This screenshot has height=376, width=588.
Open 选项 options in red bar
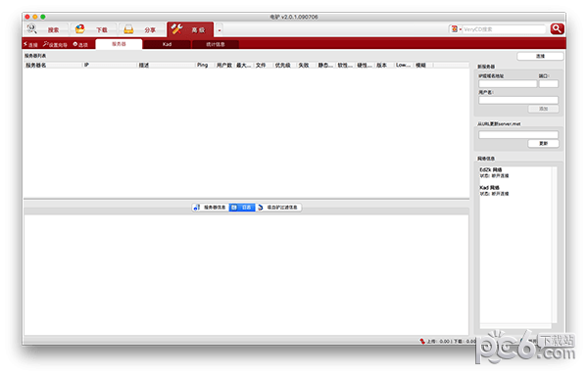tap(80, 45)
